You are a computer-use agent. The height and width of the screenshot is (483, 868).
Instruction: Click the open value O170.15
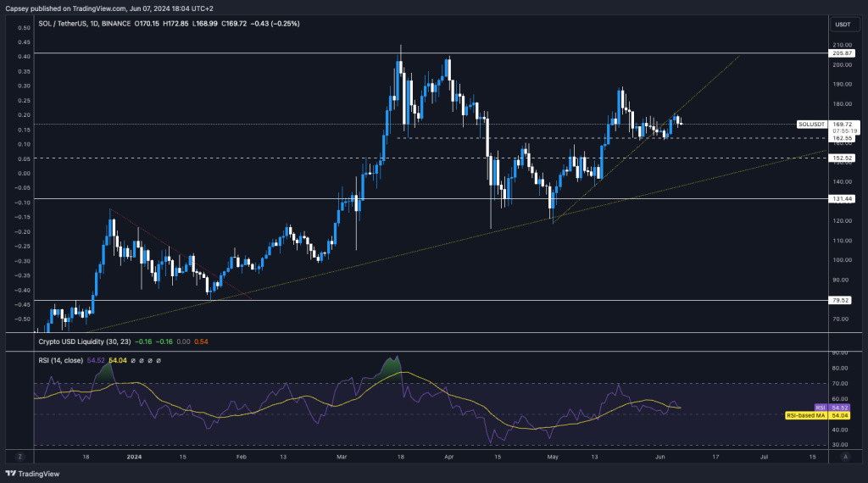tap(147, 24)
